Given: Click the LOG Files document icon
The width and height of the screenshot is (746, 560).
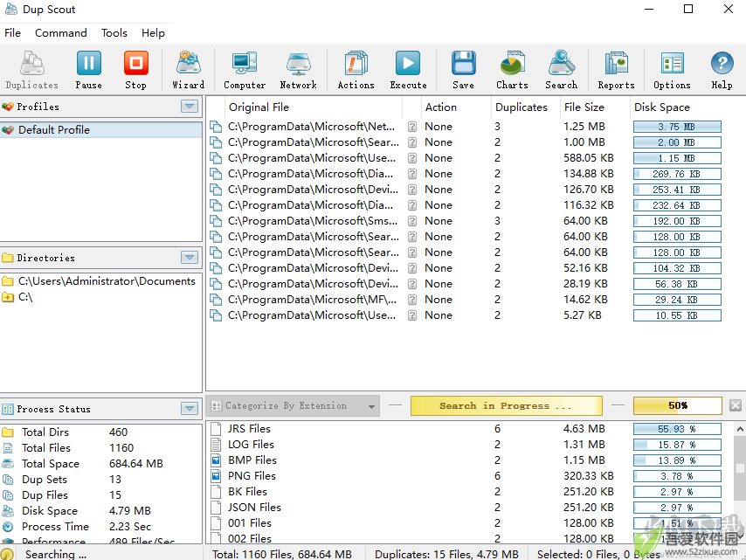Looking at the screenshot, I should coord(216,445).
